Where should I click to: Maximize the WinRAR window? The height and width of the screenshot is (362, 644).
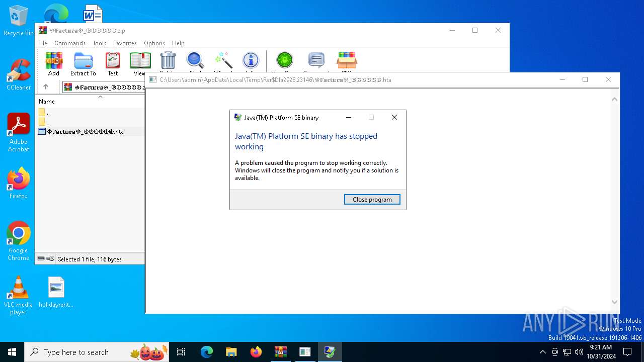475,30
